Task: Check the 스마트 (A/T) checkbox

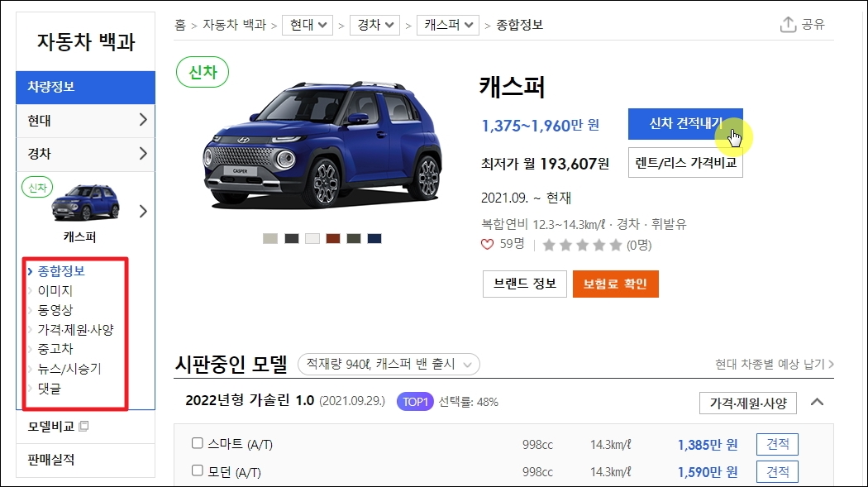Action: (x=197, y=442)
